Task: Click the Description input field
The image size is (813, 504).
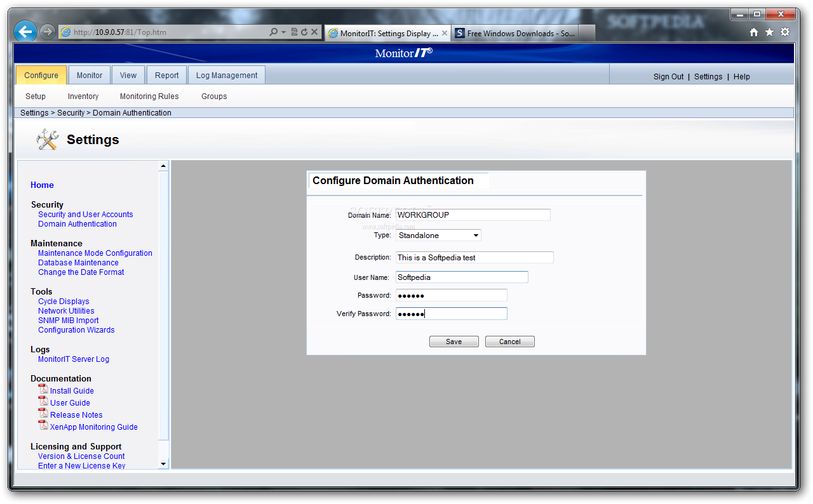Action: [x=474, y=258]
